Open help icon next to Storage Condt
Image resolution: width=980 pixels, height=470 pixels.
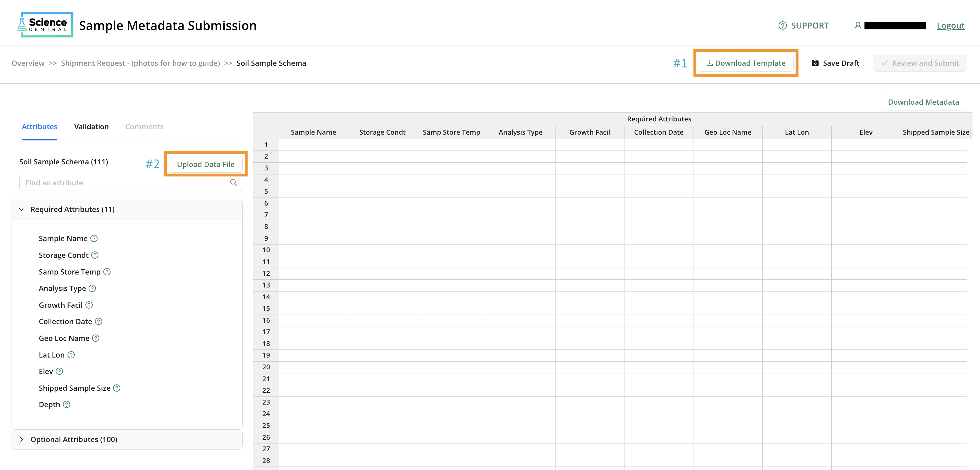tap(95, 255)
